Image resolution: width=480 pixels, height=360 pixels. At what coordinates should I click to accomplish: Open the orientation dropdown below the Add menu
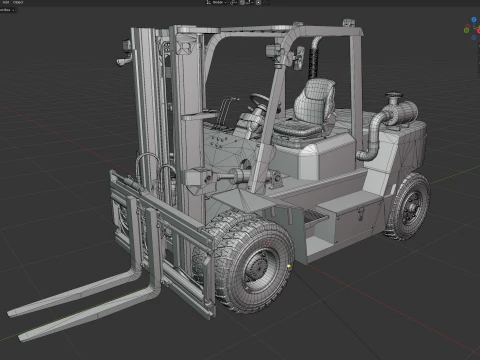7,10
